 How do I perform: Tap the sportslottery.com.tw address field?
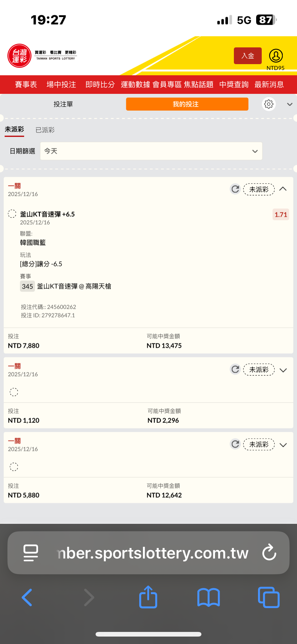(153, 553)
